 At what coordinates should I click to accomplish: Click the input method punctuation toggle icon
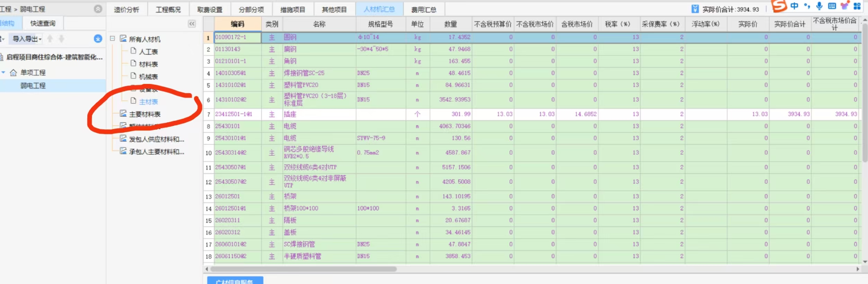click(x=807, y=6)
